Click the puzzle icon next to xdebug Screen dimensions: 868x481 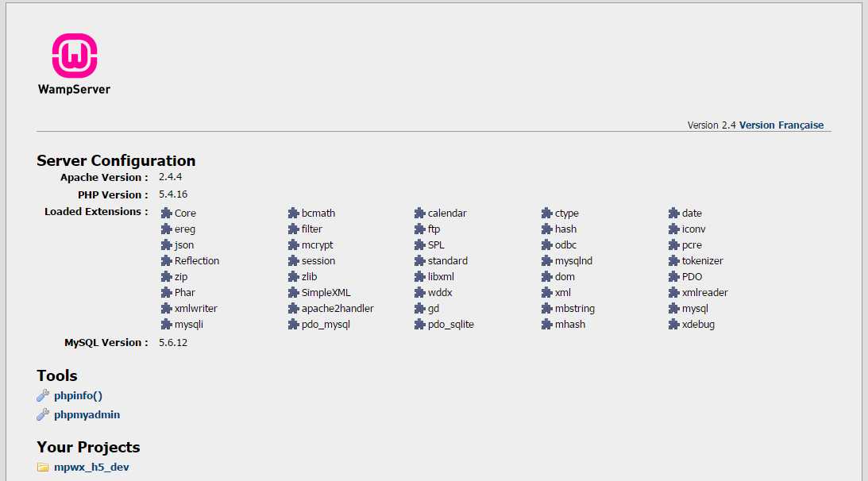click(673, 325)
